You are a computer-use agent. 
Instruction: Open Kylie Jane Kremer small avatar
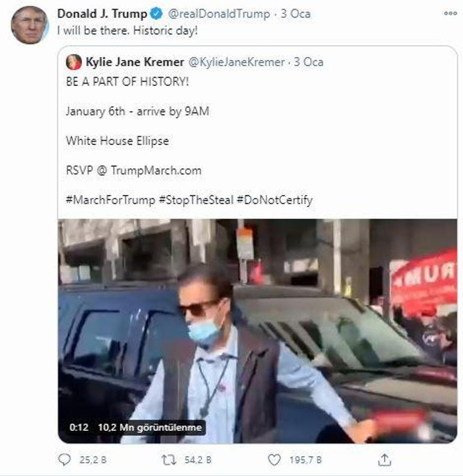click(74, 62)
